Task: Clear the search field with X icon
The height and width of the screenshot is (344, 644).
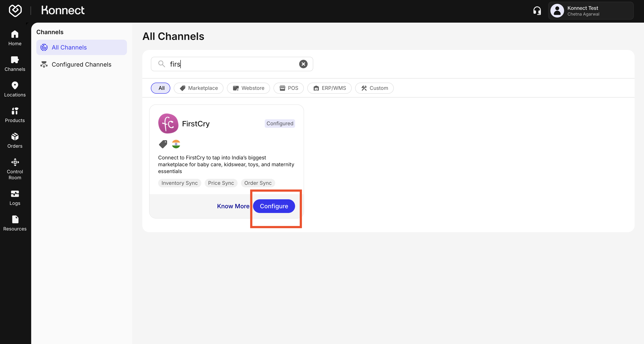Action: point(303,64)
